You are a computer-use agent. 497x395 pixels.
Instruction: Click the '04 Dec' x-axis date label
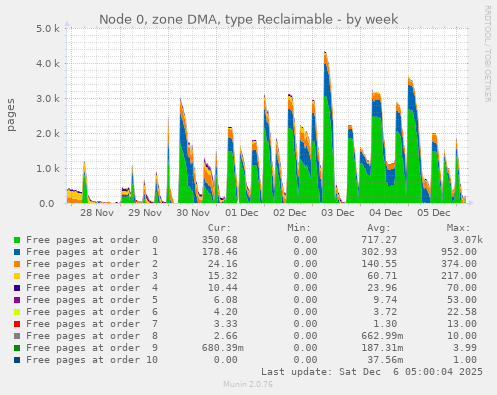(x=386, y=213)
